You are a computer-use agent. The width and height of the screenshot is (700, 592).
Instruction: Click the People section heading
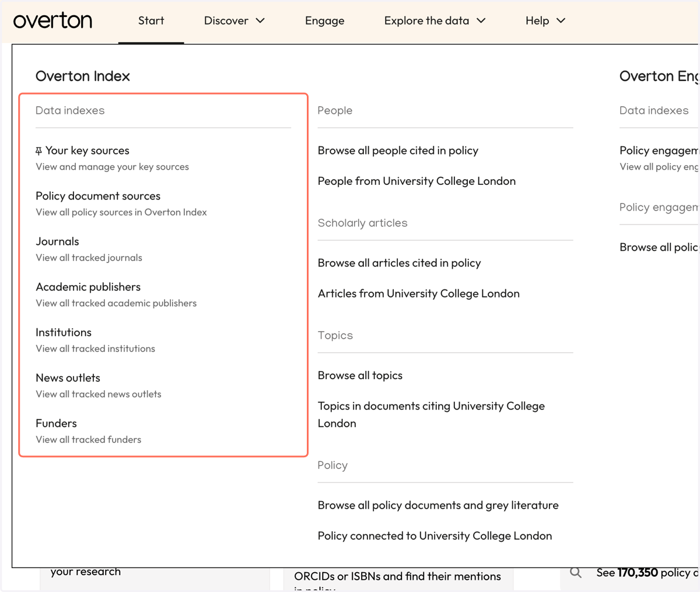click(335, 110)
